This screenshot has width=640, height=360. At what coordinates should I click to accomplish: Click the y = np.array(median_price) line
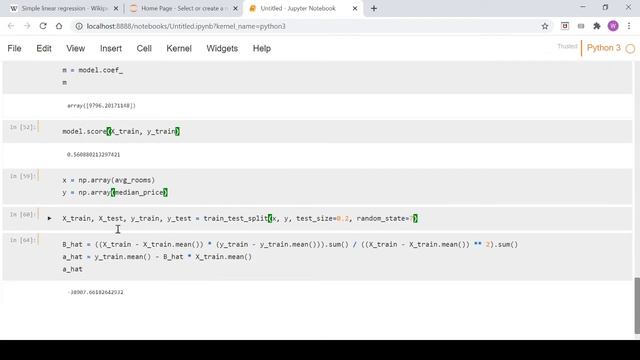click(115, 192)
